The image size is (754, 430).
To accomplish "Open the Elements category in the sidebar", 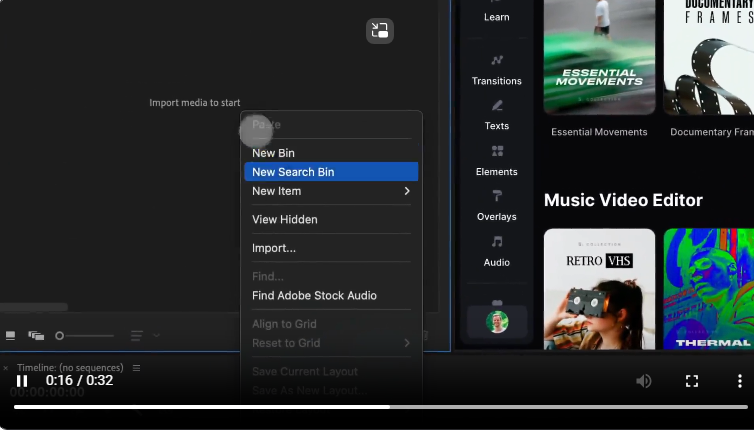I will click(497, 160).
